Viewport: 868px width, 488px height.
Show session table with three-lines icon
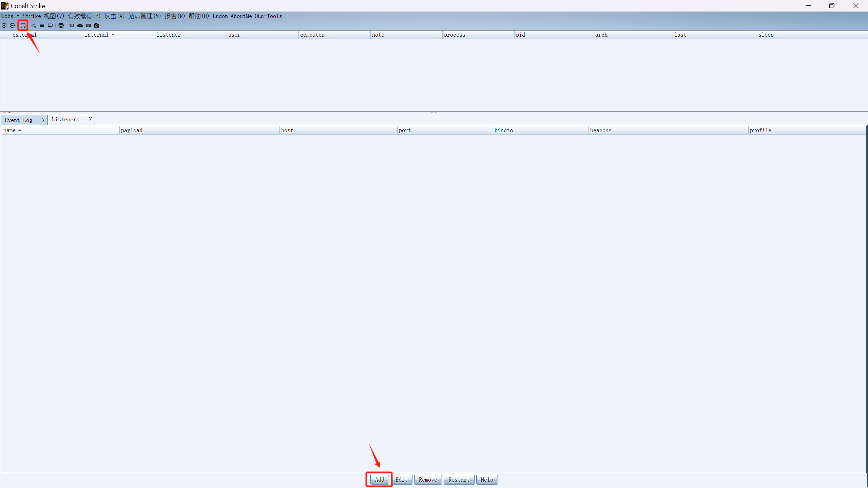42,25
